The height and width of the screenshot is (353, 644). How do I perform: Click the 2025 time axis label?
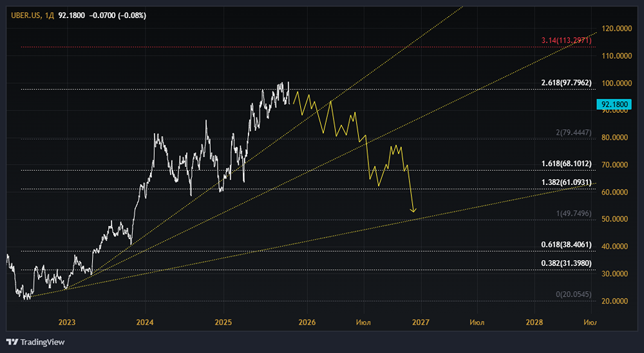click(223, 322)
